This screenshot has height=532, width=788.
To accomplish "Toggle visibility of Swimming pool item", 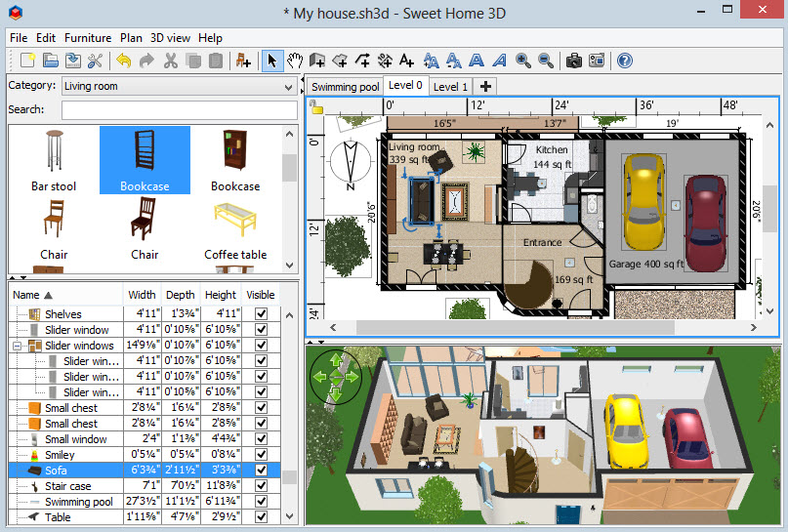I will tap(261, 502).
